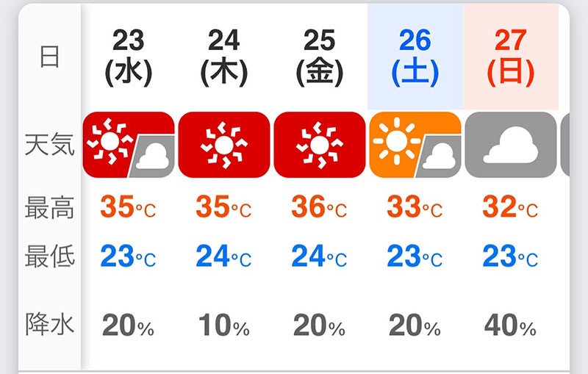Click the 36°C high for Friday
Image resolution: width=588 pixels, height=374 pixels.
click(x=319, y=209)
